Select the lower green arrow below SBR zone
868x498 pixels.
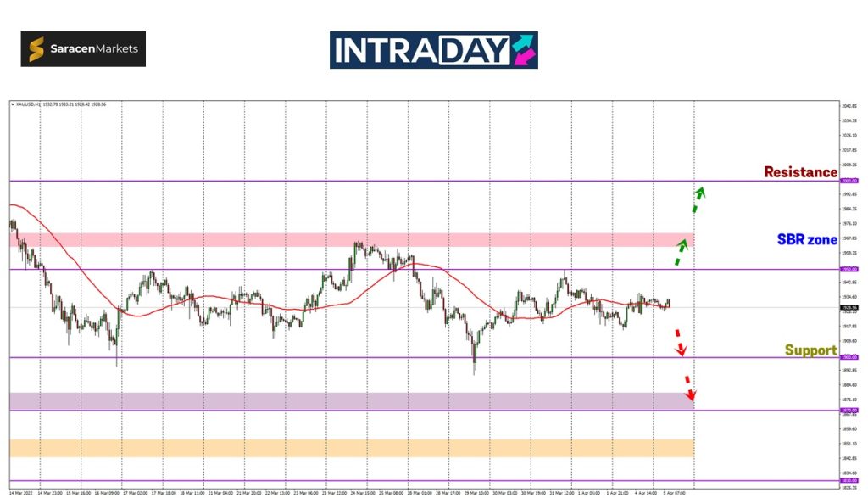[681, 253]
